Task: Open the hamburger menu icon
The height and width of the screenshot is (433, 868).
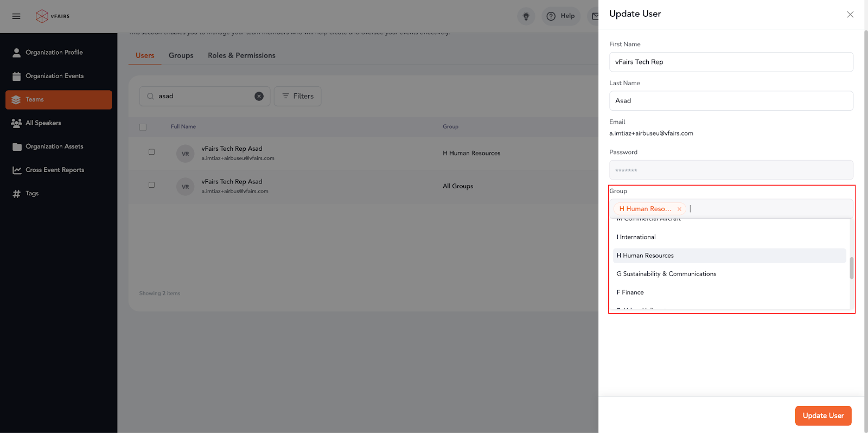Action: 16,16
